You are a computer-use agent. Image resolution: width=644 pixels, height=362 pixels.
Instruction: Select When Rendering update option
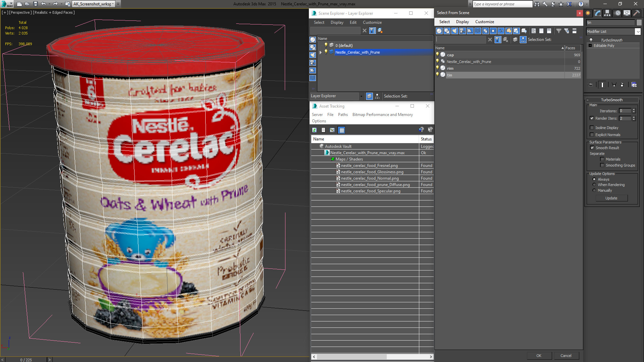(x=594, y=185)
